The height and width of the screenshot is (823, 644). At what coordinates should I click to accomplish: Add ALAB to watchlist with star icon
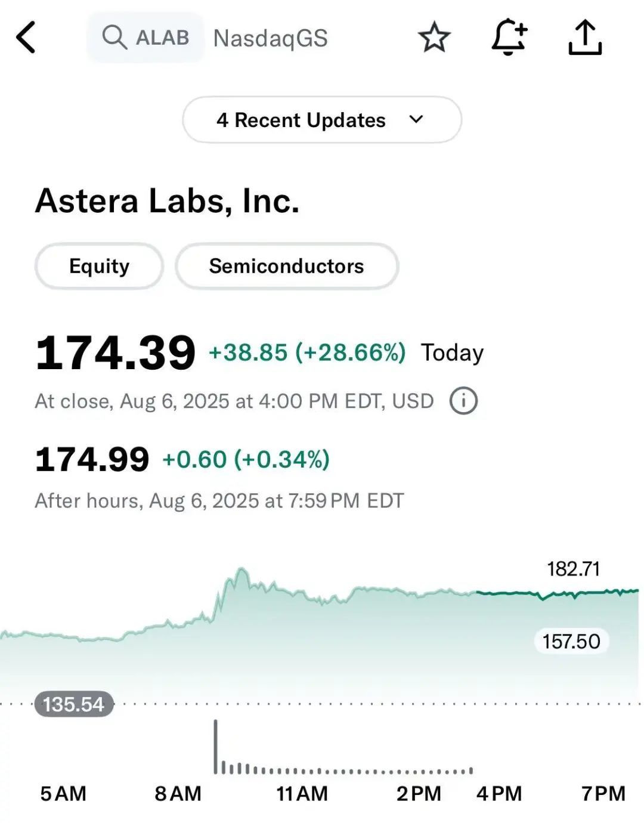coord(434,38)
